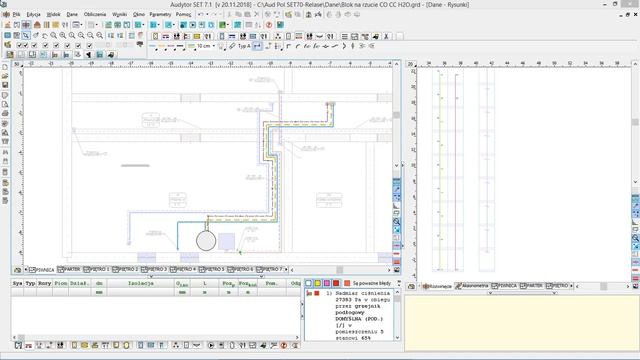Select the white message filter swatch

pos(309,283)
